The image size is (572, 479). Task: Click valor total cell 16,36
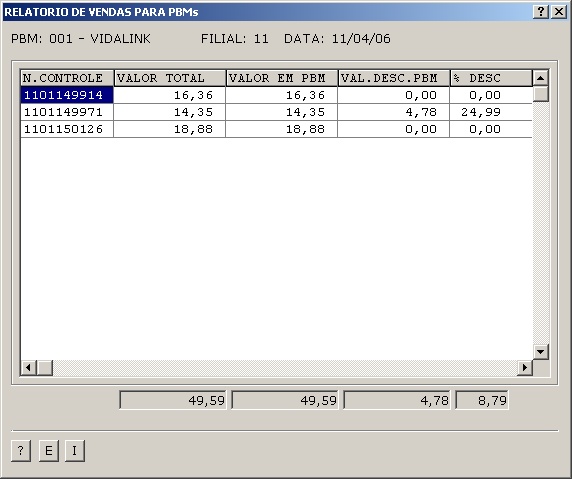coord(170,95)
